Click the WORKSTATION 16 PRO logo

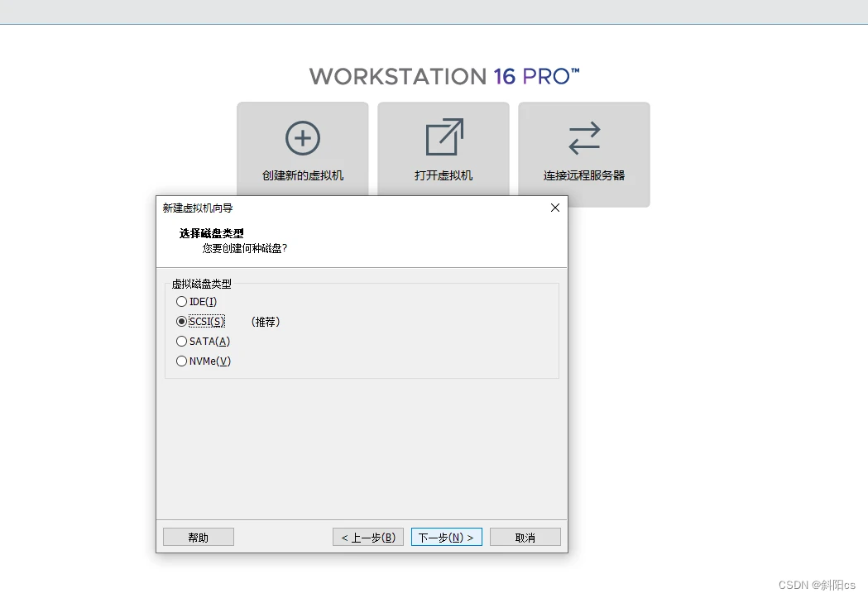click(x=444, y=77)
